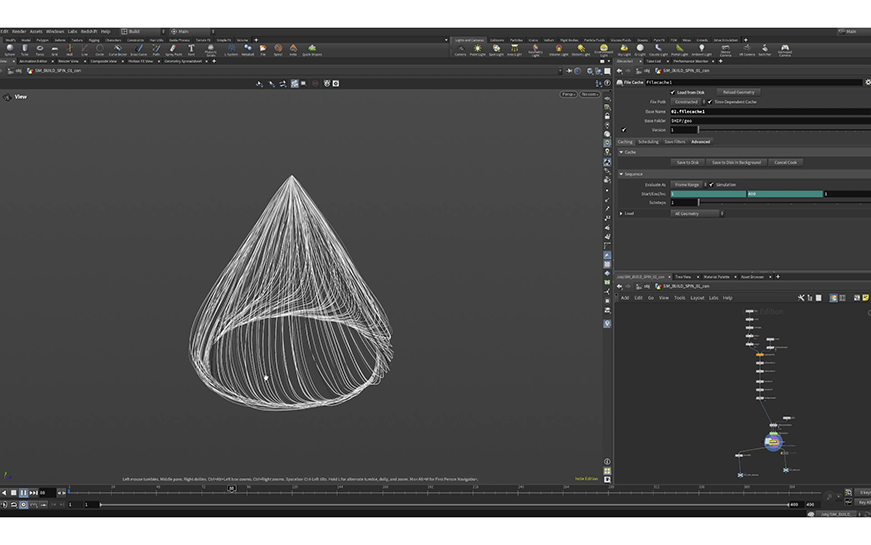Screen dimensions: 871x545
Task: Click the Torus shelf tool
Action: [x=39, y=49]
